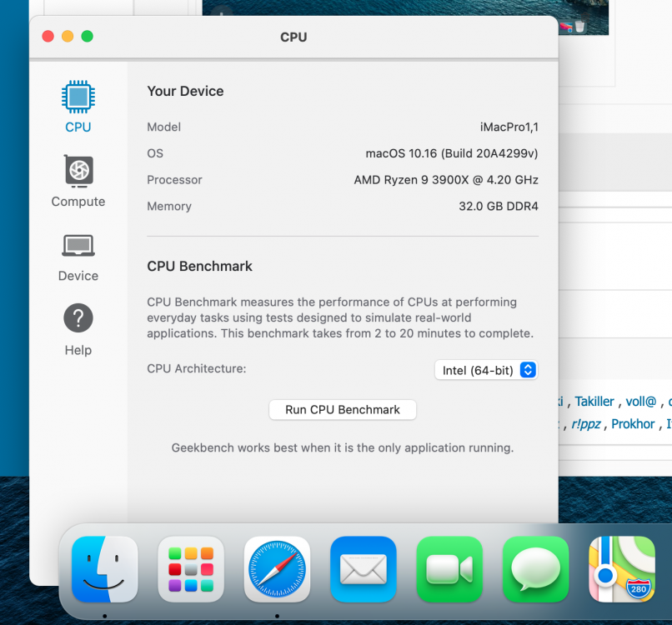The height and width of the screenshot is (625, 672).
Task: Open Launchpad from the Dock
Action: [x=191, y=569]
